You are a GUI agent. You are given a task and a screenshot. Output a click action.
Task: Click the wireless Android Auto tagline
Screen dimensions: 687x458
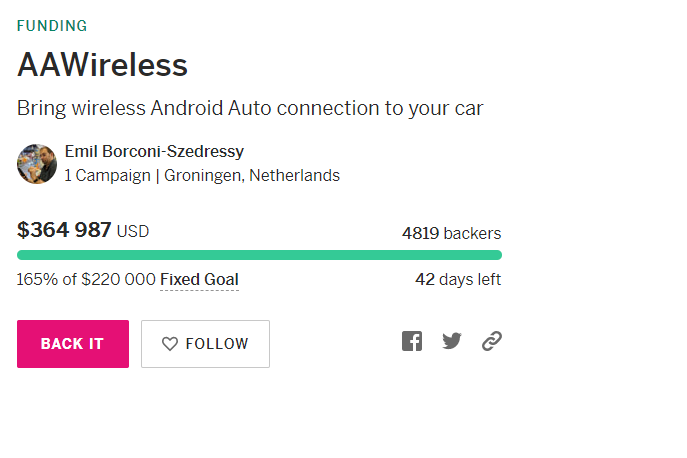(x=250, y=108)
